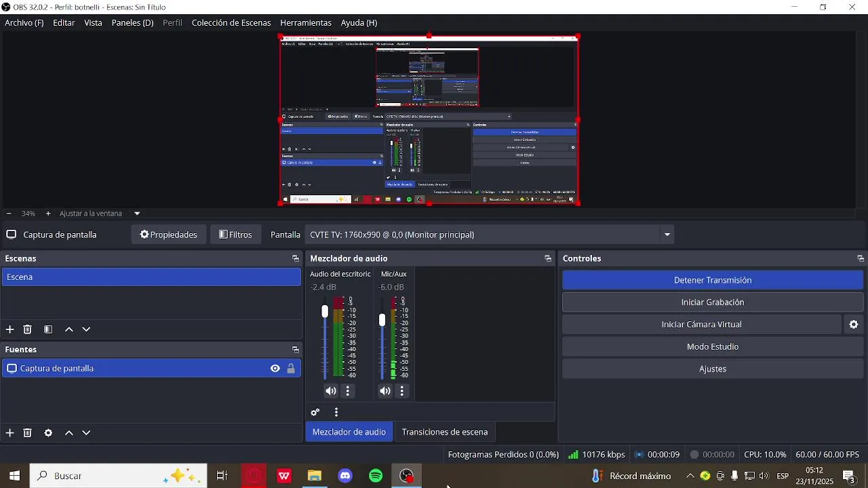Select the Escena scene row
The image size is (868, 488).
pyautogui.click(x=151, y=277)
